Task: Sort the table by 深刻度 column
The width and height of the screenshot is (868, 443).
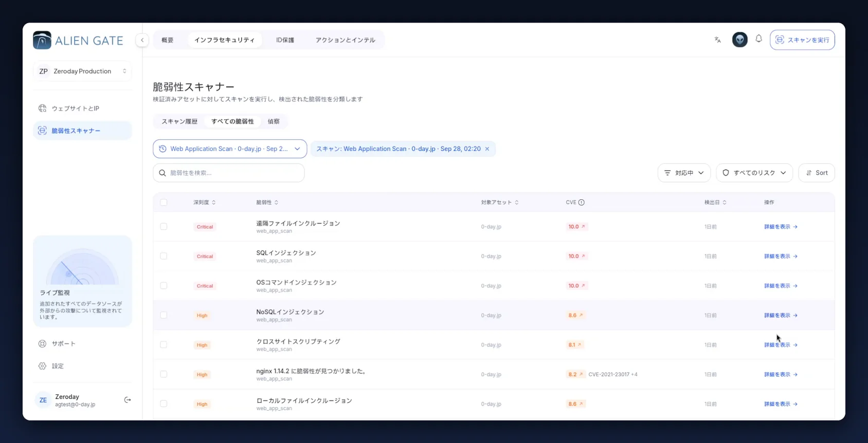Action: pyautogui.click(x=205, y=202)
